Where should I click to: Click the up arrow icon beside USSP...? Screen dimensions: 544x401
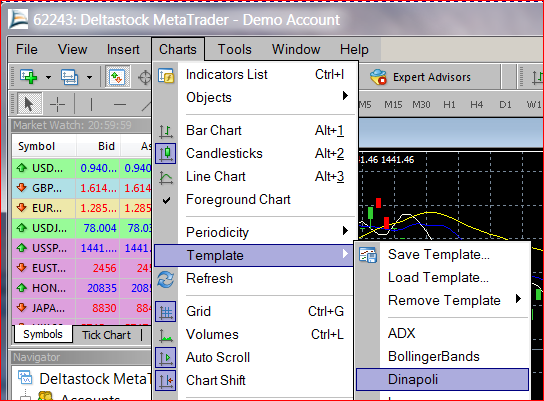pyautogui.click(x=22, y=248)
